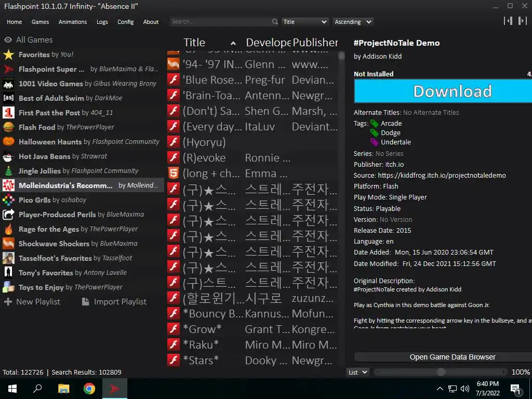Click the Favorites star playlist icon
Image resolution: width=532 pixels, height=399 pixels.
tap(8, 55)
